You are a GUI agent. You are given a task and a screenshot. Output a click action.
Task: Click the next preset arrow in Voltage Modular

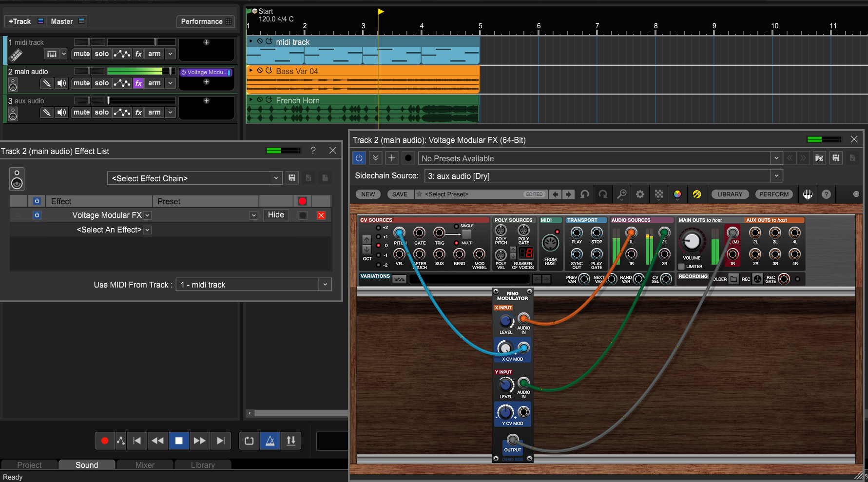click(568, 194)
